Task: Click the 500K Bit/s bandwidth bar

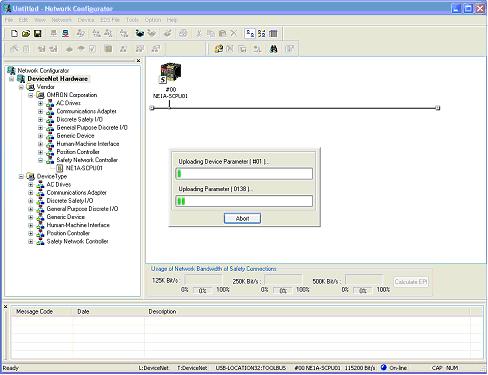Action: coord(364,280)
